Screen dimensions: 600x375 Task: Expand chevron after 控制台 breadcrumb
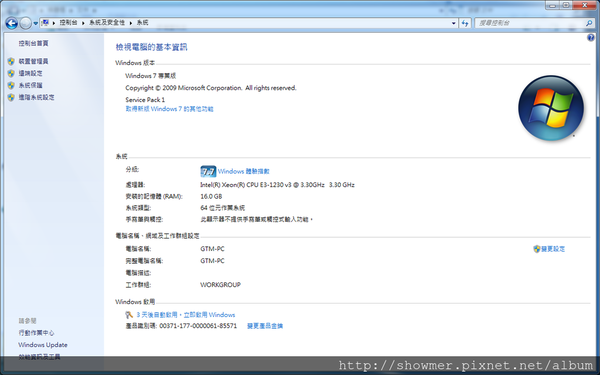[83, 23]
